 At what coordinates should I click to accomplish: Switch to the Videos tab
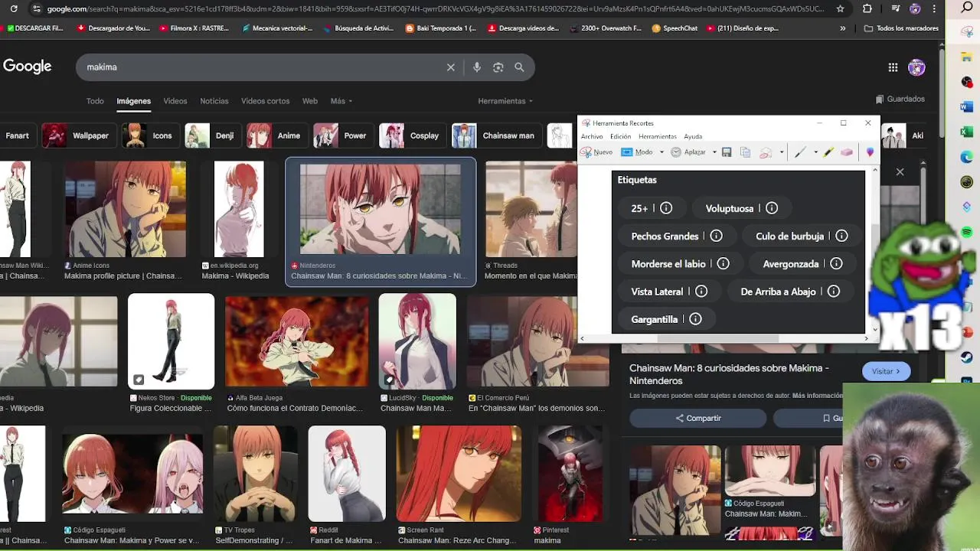tap(175, 101)
